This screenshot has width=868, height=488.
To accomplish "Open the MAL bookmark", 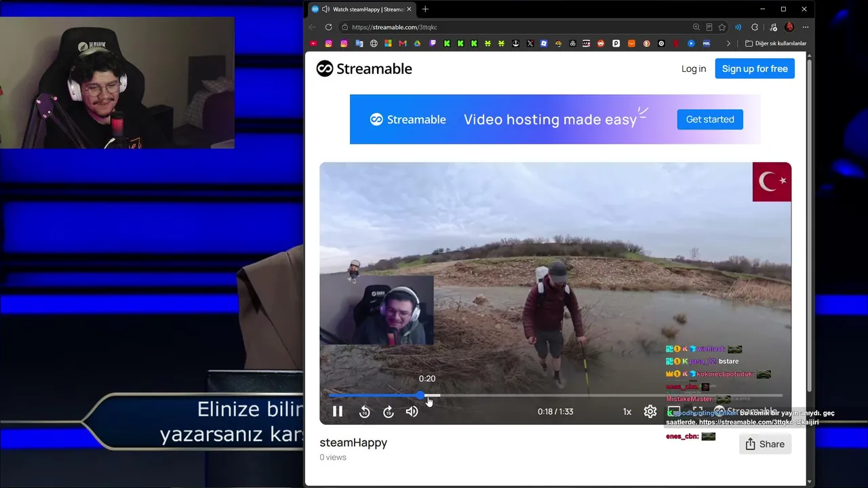I will (707, 43).
